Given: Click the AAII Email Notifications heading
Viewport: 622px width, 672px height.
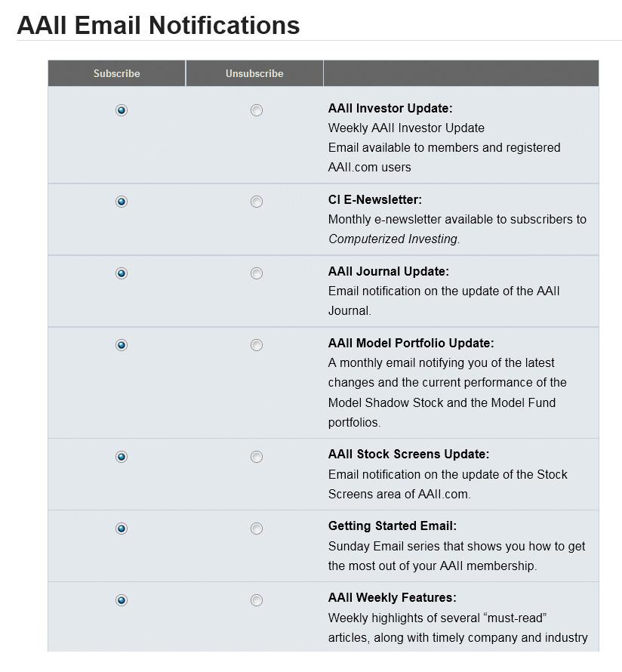Looking at the screenshot, I should (x=158, y=25).
